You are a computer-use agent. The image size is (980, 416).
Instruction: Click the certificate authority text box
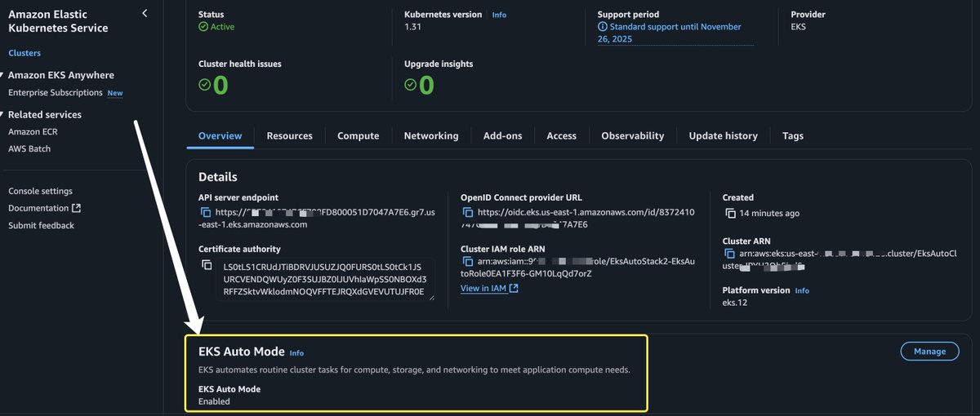(x=326, y=280)
